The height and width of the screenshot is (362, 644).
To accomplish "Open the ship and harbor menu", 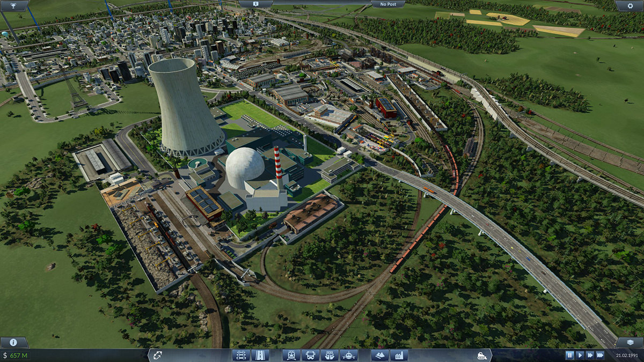I will coord(330,355).
